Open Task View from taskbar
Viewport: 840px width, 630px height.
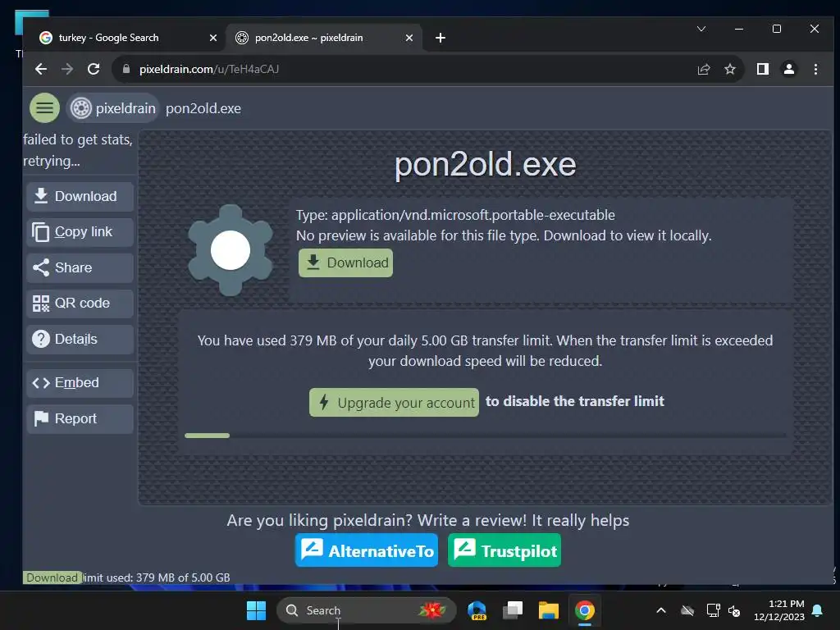click(x=513, y=610)
